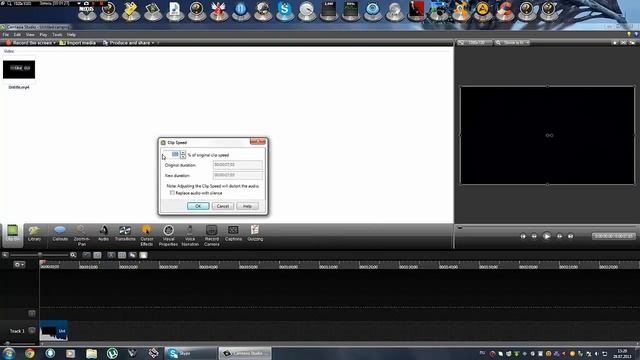
Task: Open the Cursor Effects tool
Action: tap(147, 236)
